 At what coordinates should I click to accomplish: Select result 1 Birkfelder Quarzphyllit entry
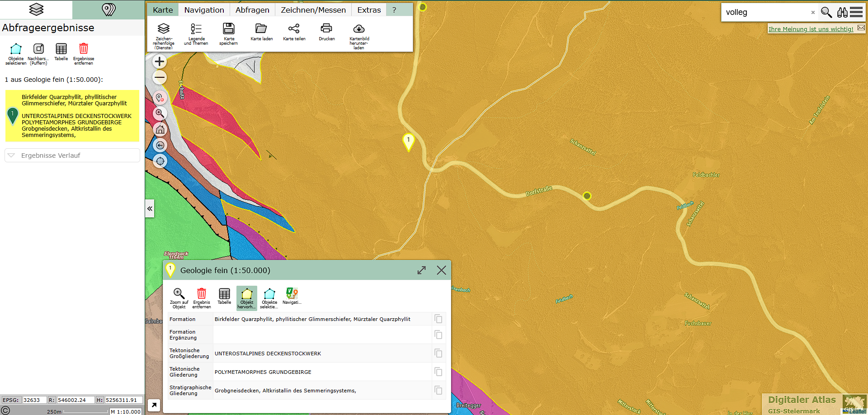(72, 116)
